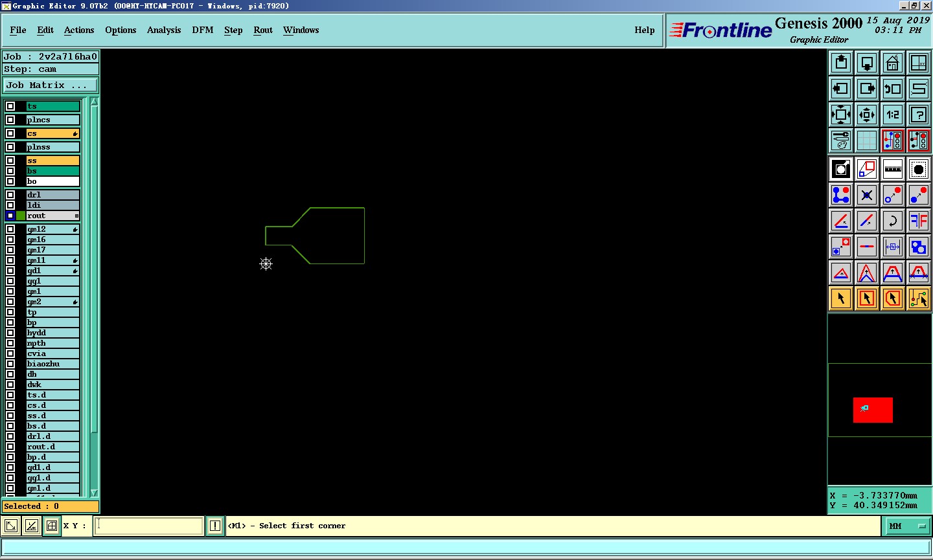Click the X delete-feature icon
The height and width of the screenshot is (560, 933).
pos(867,195)
